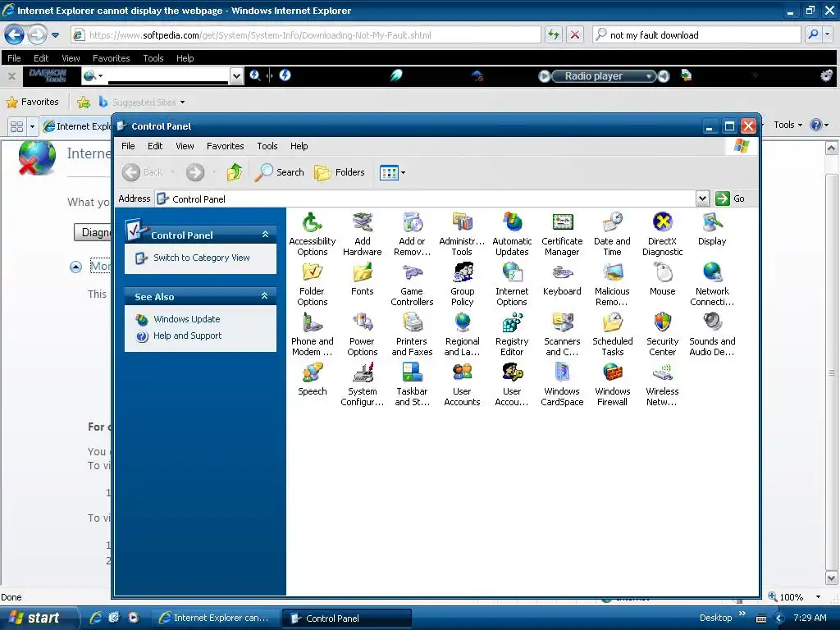Open Control Panel Favorites menu
This screenshot has height=630, width=840.
pos(225,146)
